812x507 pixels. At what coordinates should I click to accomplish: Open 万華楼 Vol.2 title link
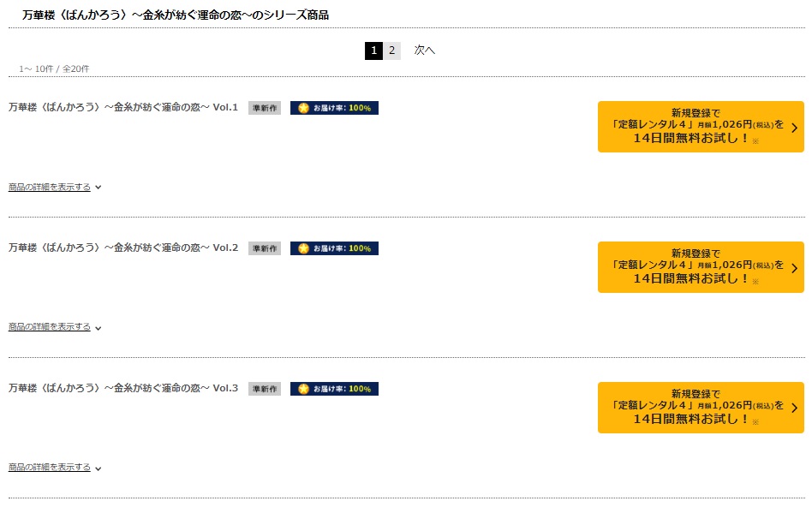(x=123, y=248)
